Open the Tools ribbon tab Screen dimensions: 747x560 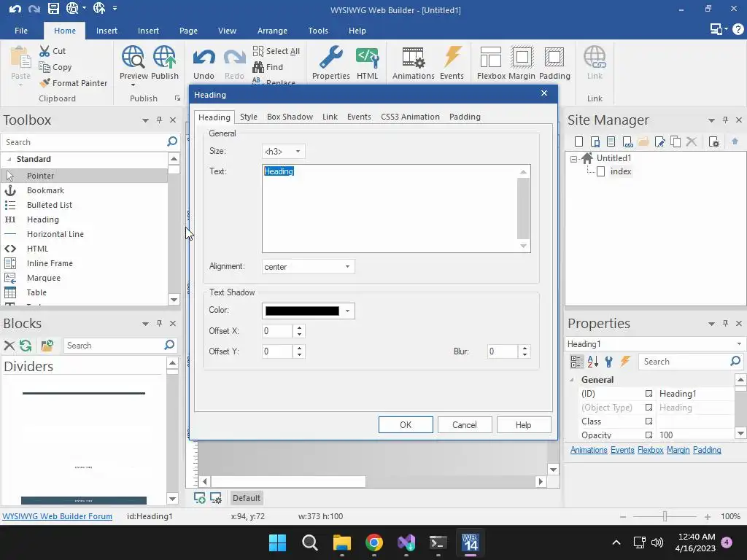(x=318, y=31)
